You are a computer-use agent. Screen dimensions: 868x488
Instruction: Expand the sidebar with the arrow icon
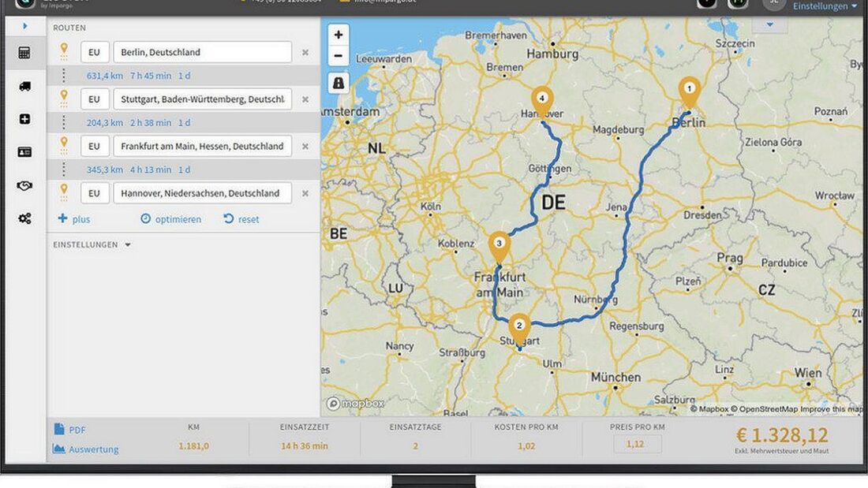pos(25,26)
